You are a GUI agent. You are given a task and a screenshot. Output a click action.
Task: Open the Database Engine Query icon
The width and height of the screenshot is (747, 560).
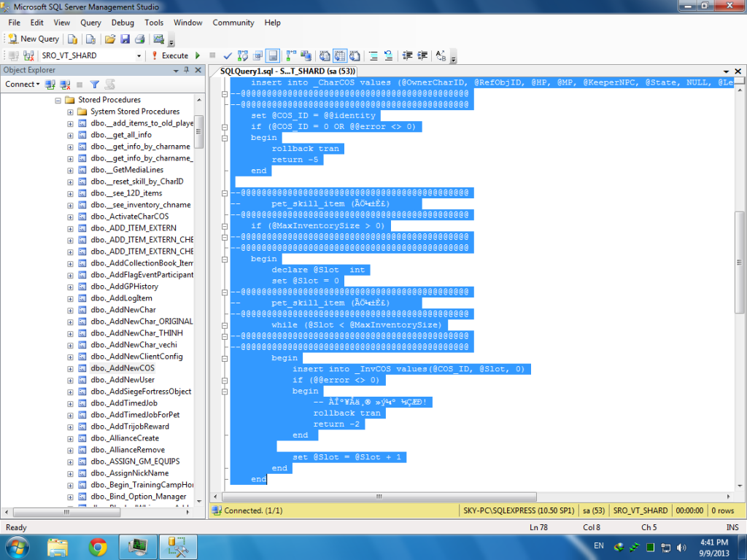pyautogui.click(x=72, y=39)
